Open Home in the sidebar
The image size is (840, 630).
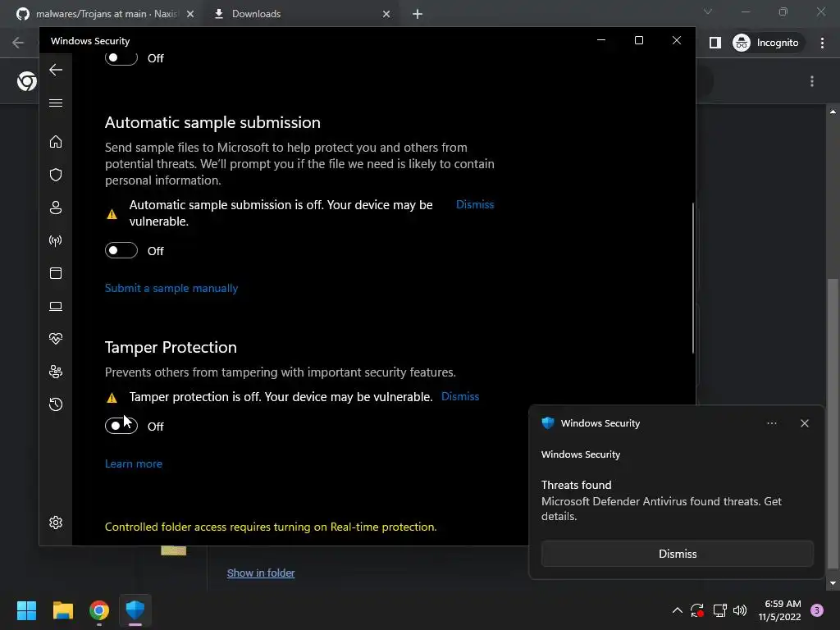point(56,142)
